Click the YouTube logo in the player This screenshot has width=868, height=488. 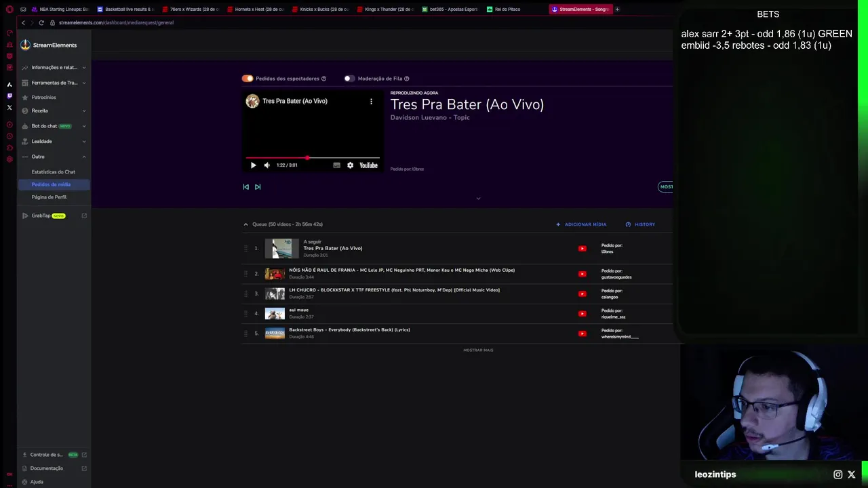[x=368, y=165]
